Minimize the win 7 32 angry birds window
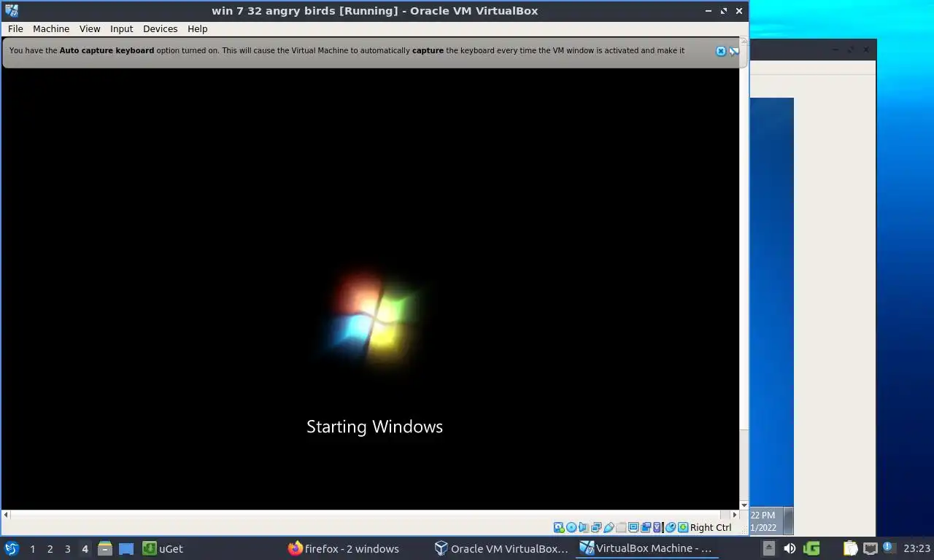The image size is (934, 560). tap(709, 11)
